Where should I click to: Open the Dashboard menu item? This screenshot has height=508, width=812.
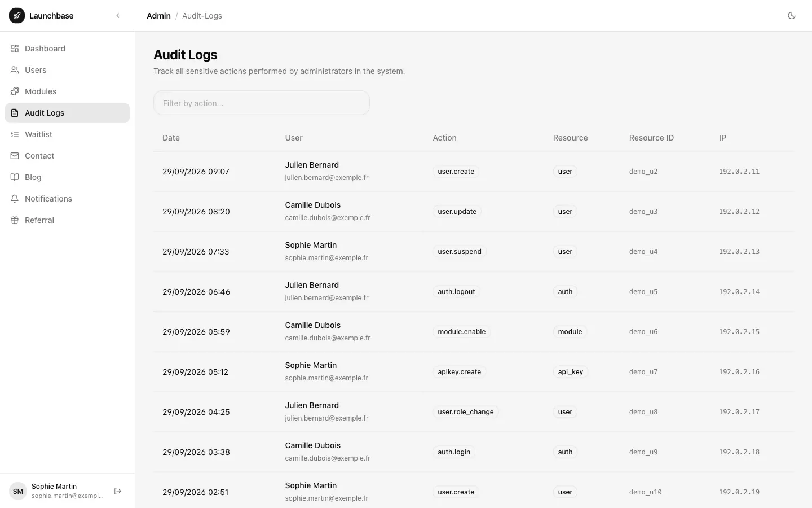point(67,49)
